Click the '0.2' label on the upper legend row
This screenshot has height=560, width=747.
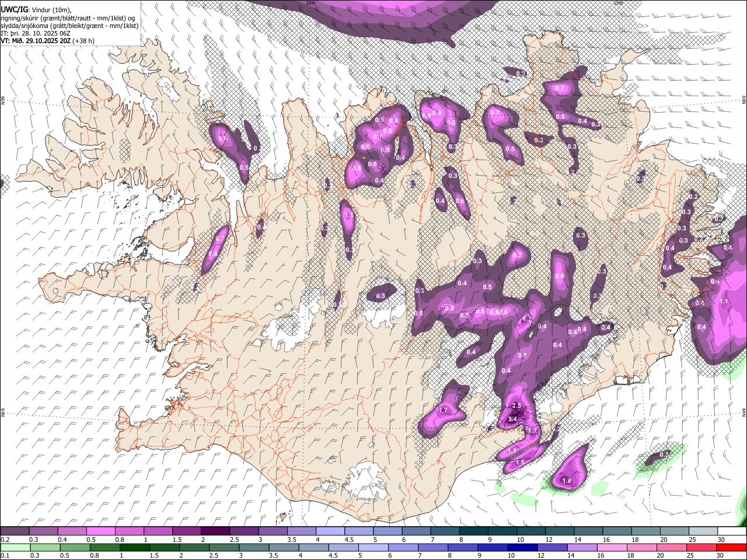tap(5, 540)
